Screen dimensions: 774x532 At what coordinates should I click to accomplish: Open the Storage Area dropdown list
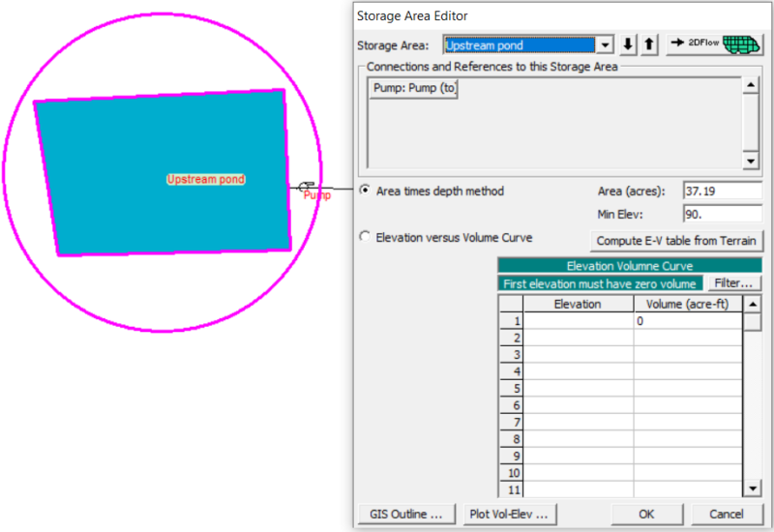[605, 44]
